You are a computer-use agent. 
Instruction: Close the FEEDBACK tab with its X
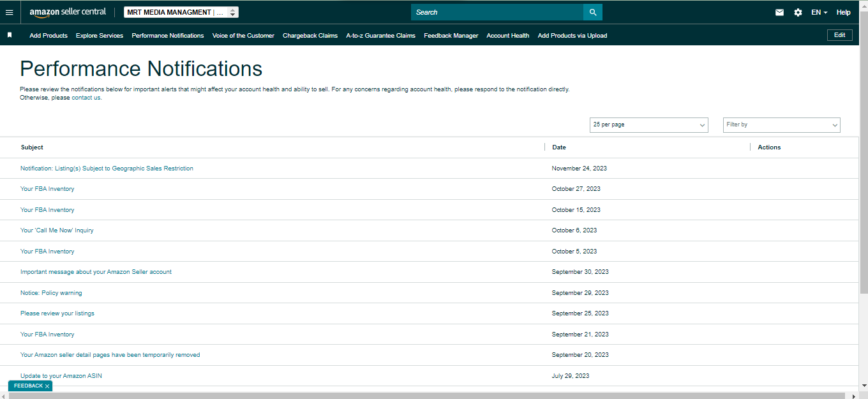pos(47,386)
